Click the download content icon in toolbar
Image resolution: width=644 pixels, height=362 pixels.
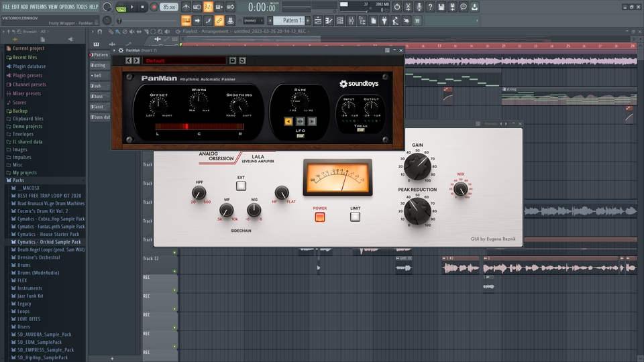[x=474, y=7]
